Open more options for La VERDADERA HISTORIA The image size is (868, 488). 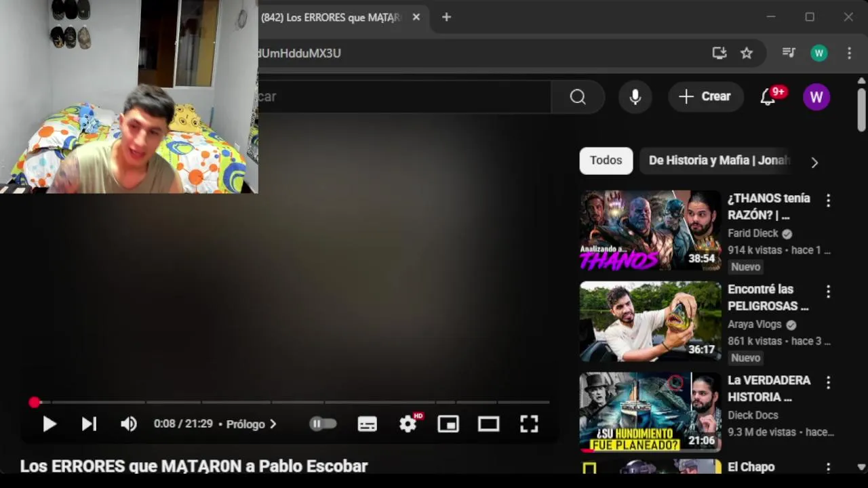[x=828, y=382]
